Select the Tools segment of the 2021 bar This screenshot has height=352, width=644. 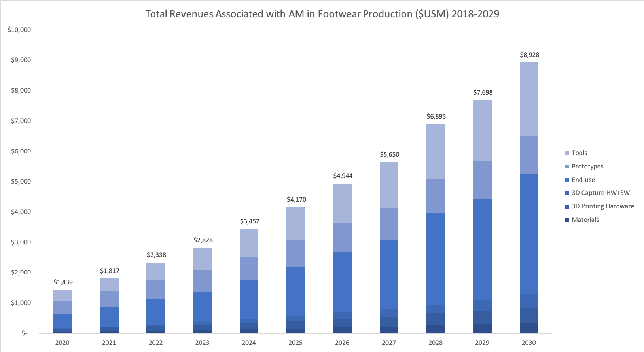pos(109,285)
